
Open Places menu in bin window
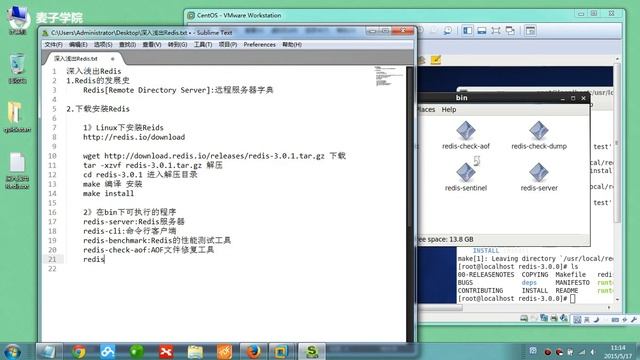(x=426, y=109)
